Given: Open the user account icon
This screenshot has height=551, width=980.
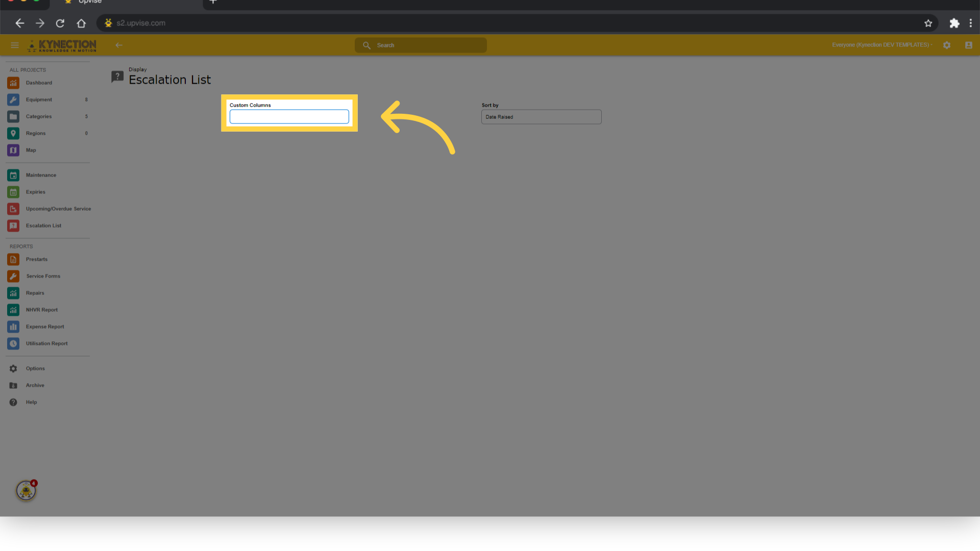Looking at the screenshot, I should 969,45.
